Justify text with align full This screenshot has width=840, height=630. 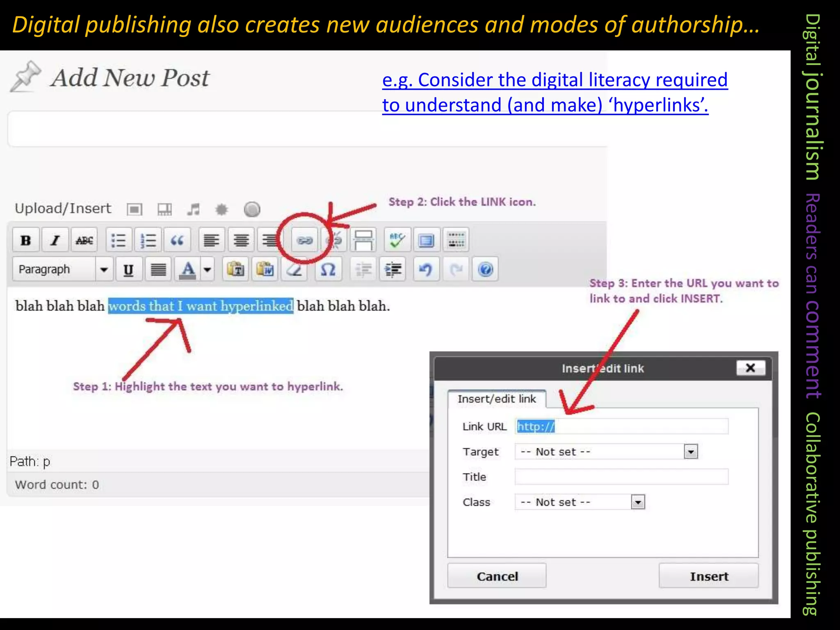(x=158, y=269)
